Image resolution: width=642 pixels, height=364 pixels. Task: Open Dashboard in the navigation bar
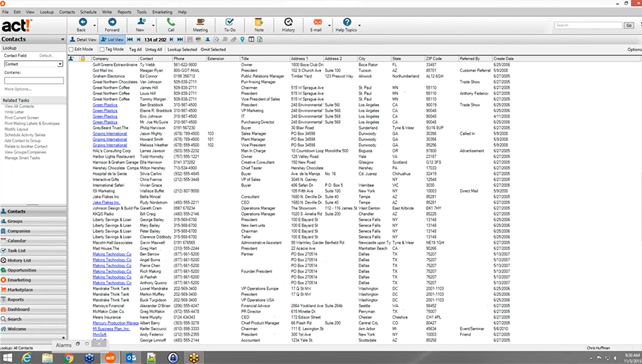[33, 310]
